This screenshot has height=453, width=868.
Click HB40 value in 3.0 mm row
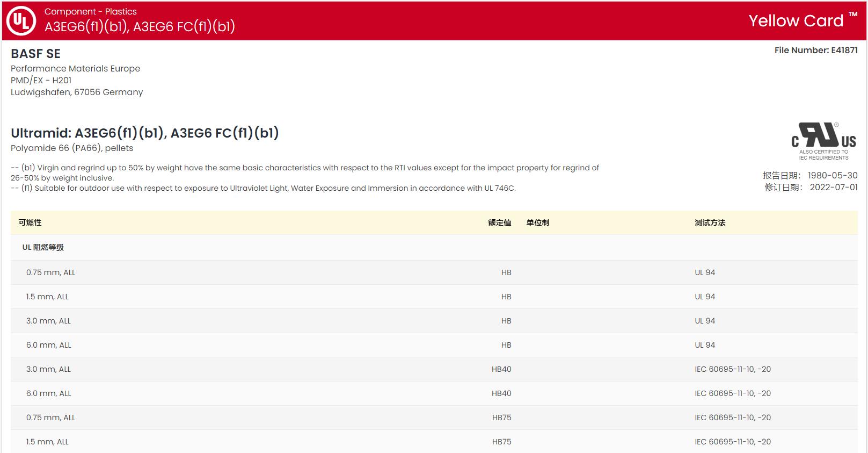501,369
